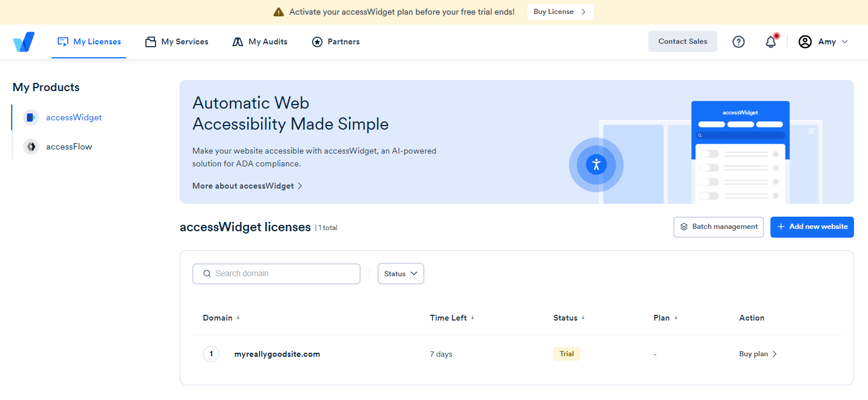Sort by Status column arrow
868x400 pixels.
(583, 318)
